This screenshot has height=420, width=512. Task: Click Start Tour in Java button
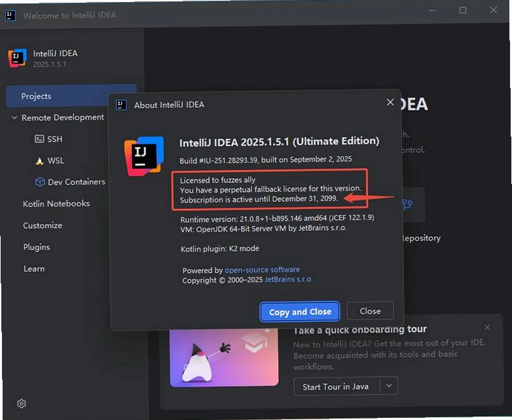(336, 387)
